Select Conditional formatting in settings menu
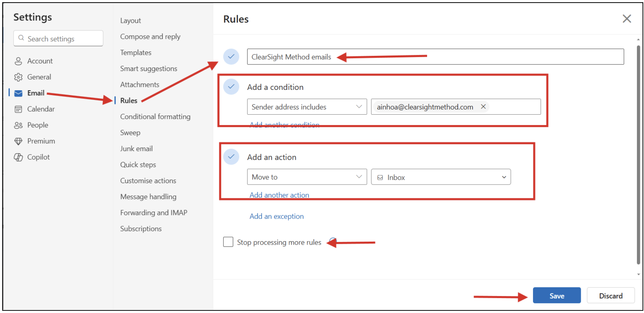This screenshot has width=644, height=313. 155,117
